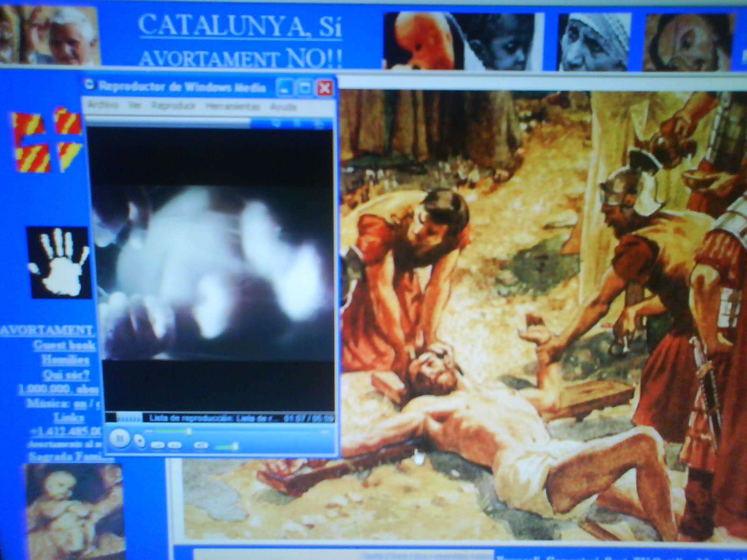Screen dimensions: 747x560
Task: Open the Homilies link
Action: point(65,360)
